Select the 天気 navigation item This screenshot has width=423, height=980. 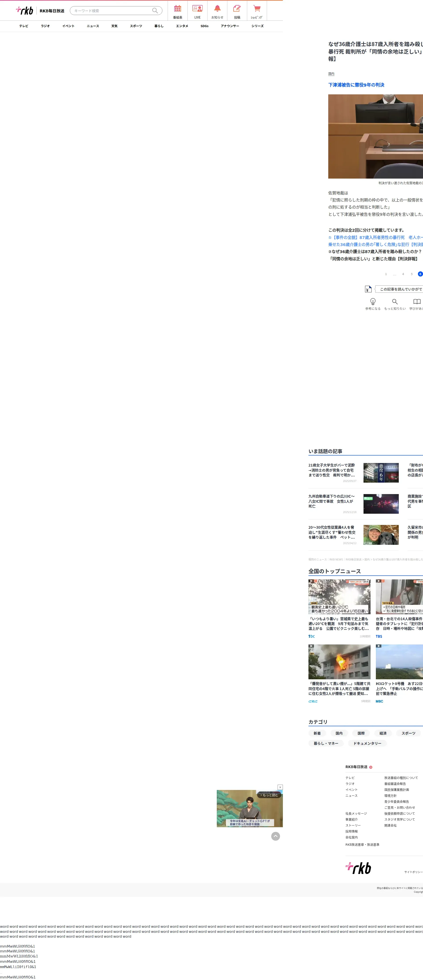click(x=114, y=26)
